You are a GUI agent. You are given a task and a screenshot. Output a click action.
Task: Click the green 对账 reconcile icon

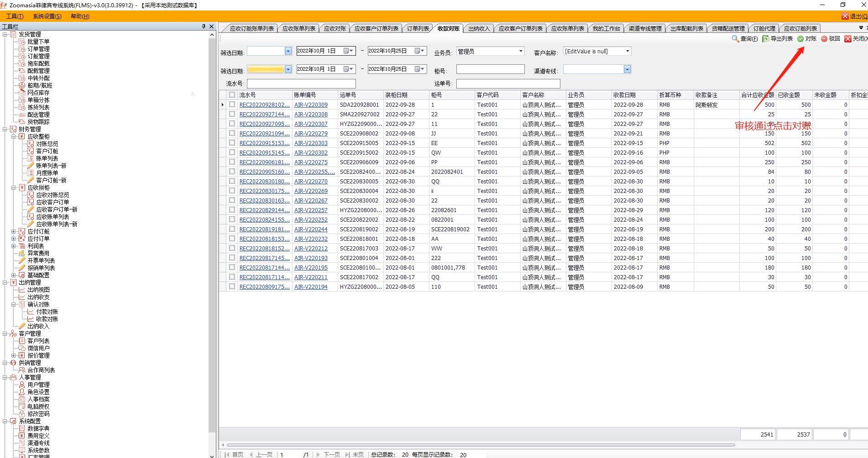[x=800, y=39]
